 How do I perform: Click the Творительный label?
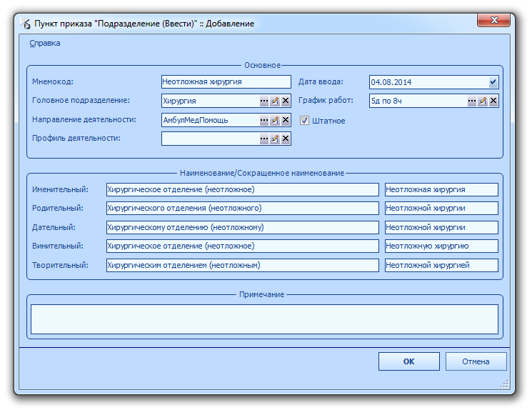[x=60, y=266]
